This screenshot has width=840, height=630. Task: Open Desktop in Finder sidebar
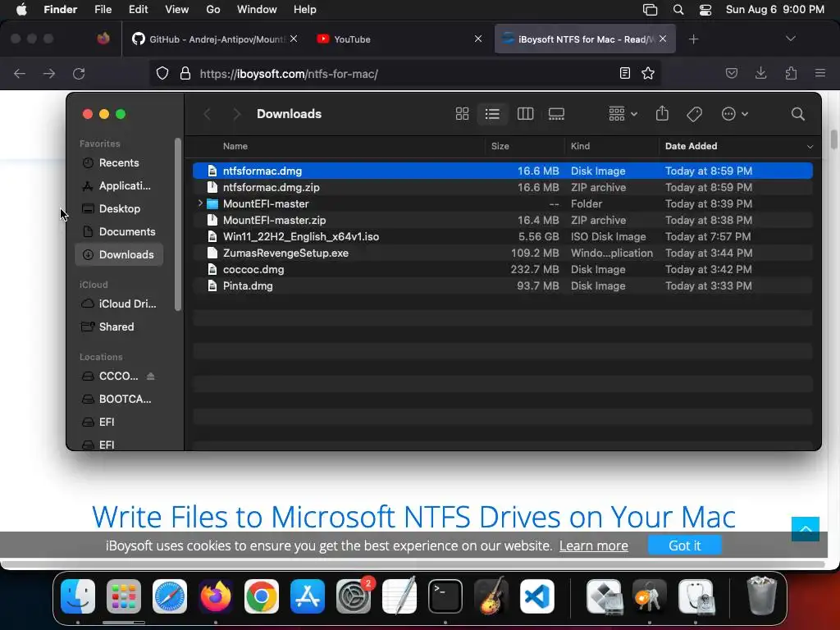click(x=119, y=209)
